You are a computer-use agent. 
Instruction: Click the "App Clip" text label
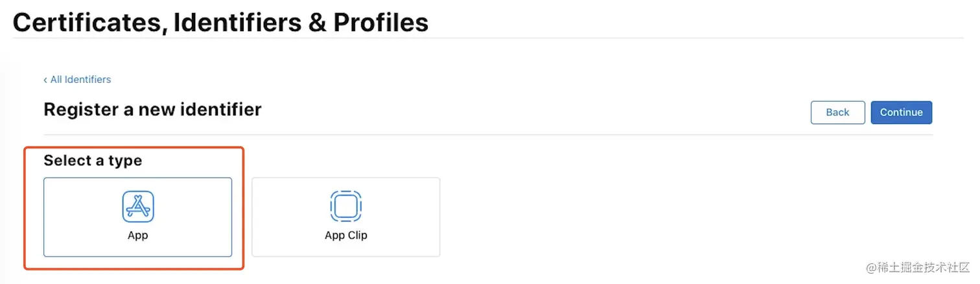[345, 235]
